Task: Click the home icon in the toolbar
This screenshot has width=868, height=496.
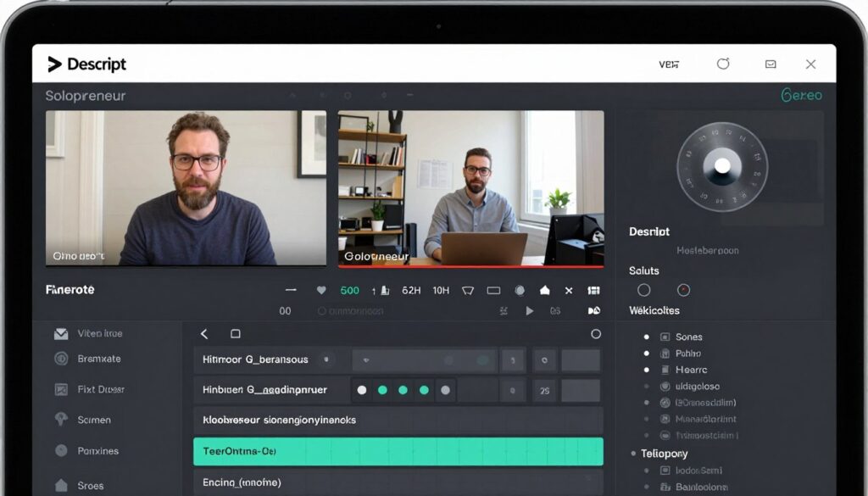Action: click(545, 290)
